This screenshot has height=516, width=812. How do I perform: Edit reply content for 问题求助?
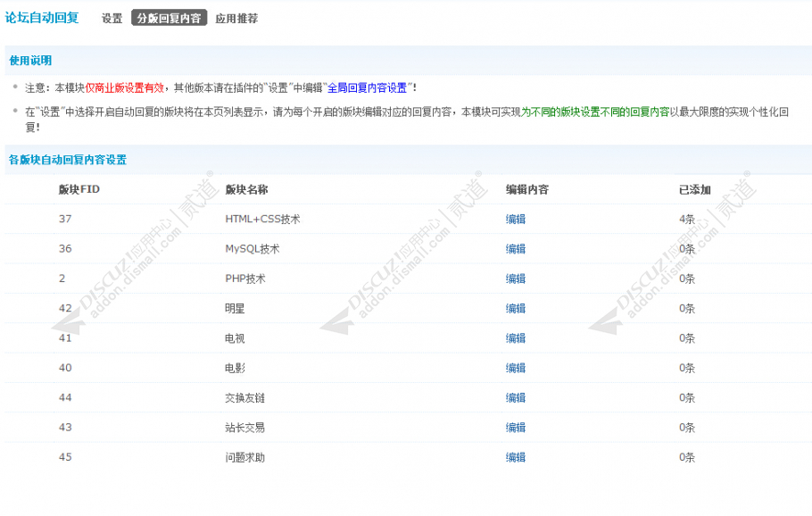[515, 457]
